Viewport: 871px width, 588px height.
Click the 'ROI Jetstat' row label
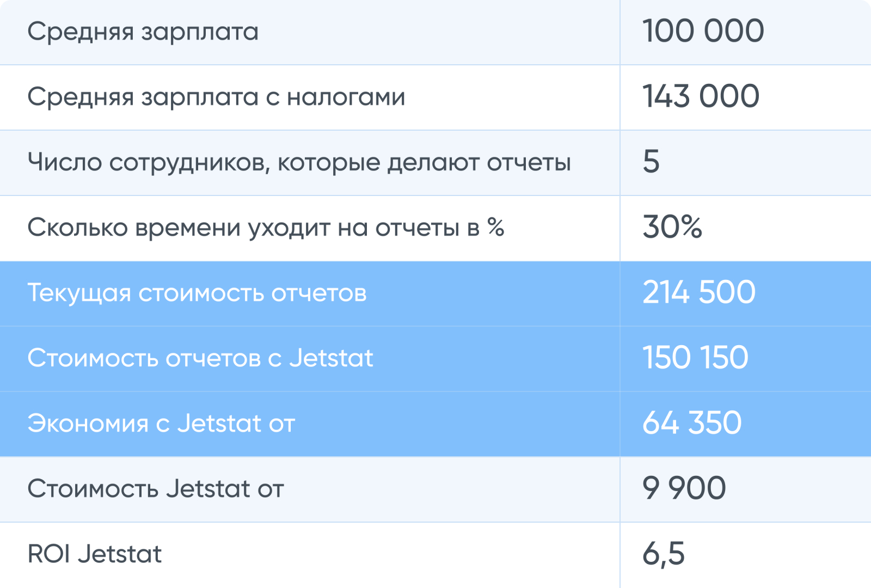pos(95,554)
